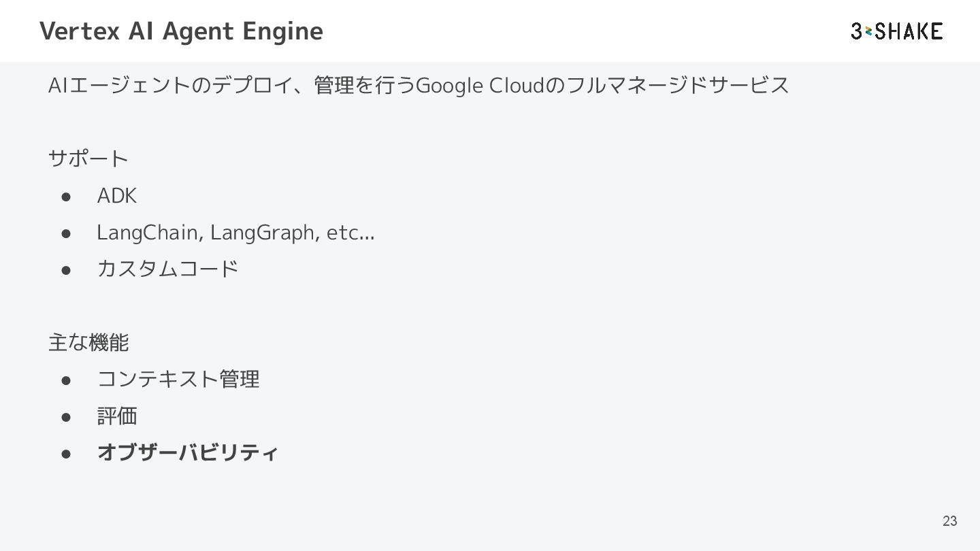Click the LangChain, LangGraph, etc... line
This screenshot has height=551, width=980.
point(235,233)
